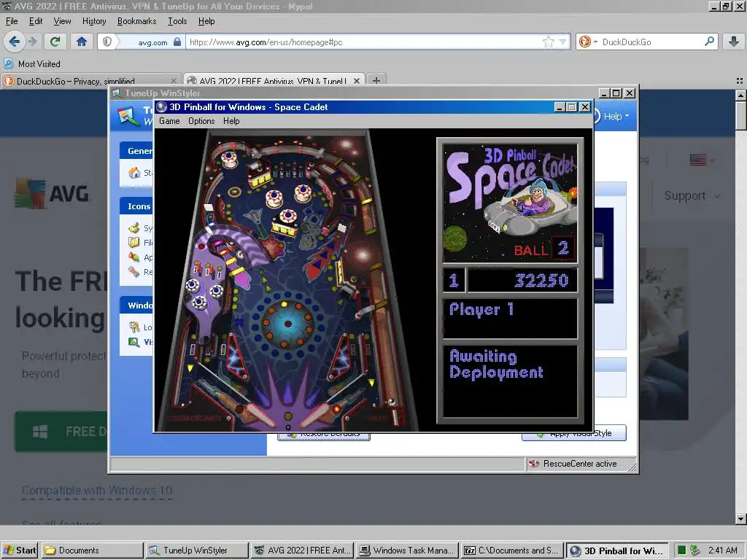Open the browser View menu
This screenshot has height=560, width=747.
pyautogui.click(x=62, y=21)
